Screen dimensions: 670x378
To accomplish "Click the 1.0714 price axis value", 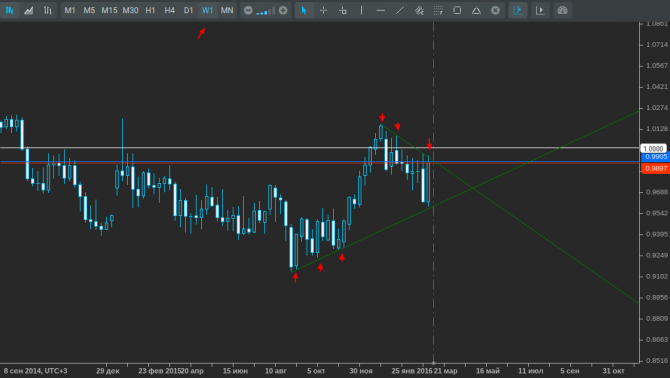I will pyautogui.click(x=656, y=44).
